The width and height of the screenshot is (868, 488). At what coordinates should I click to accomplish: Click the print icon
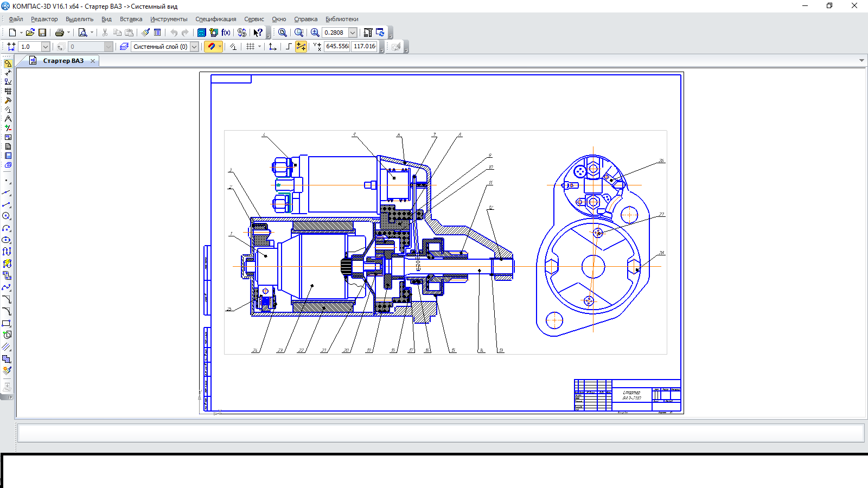click(60, 33)
